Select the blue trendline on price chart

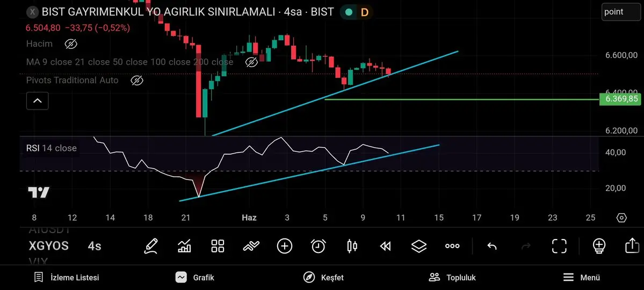point(335,93)
